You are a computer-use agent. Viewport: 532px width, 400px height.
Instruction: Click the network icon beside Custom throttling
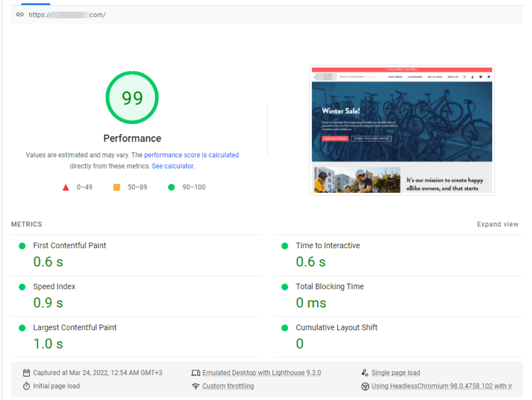(196, 386)
